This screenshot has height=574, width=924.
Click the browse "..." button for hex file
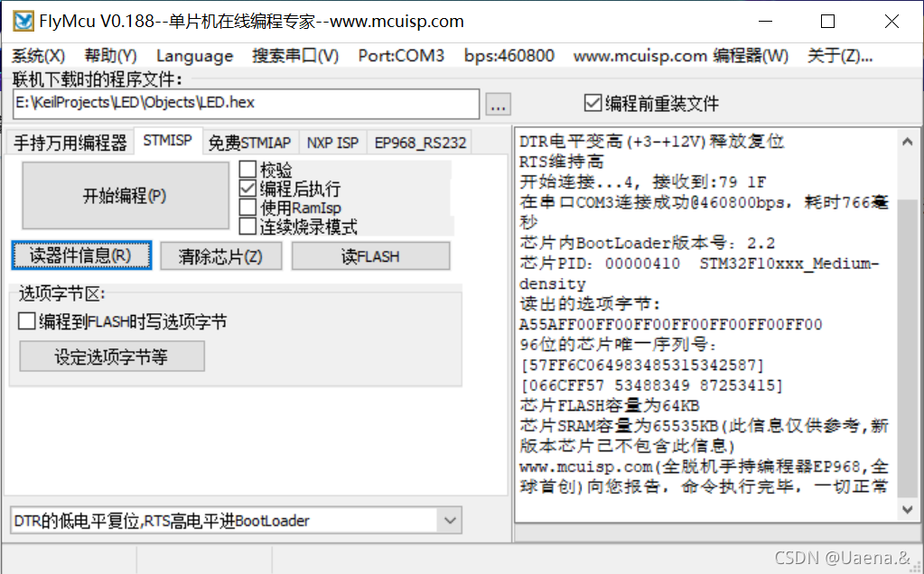click(498, 104)
